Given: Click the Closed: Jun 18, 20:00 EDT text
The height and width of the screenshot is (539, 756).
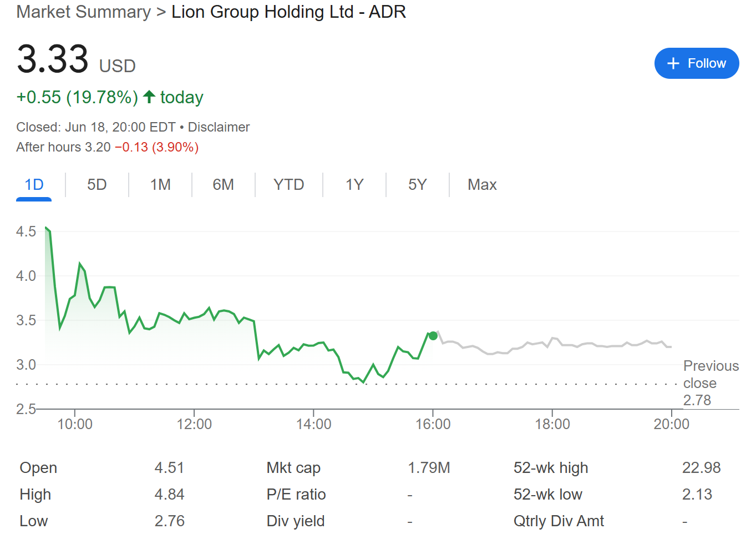Looking at the screenshot, I should click(96, 127).
